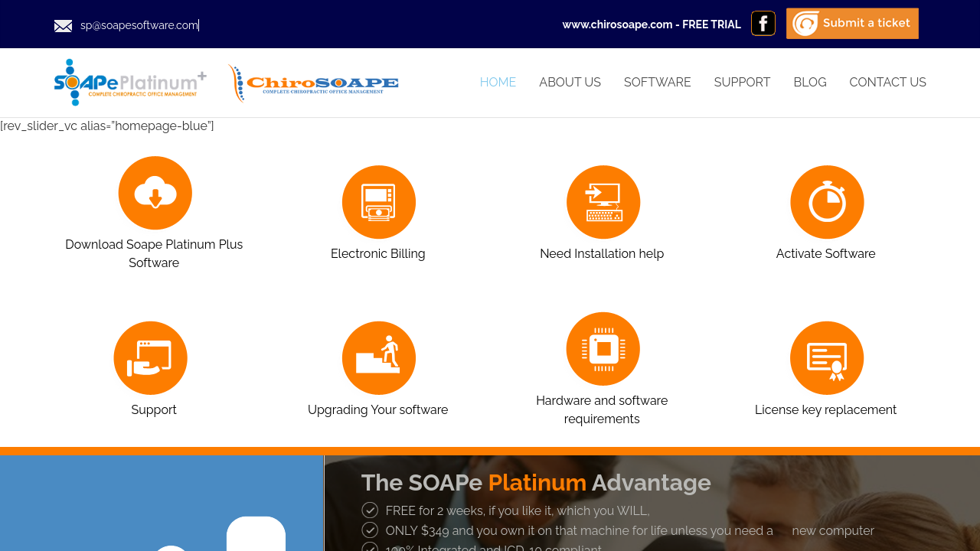980x551 pixels.
Task: Click the Support label text
Action: [x=154, y=409]
